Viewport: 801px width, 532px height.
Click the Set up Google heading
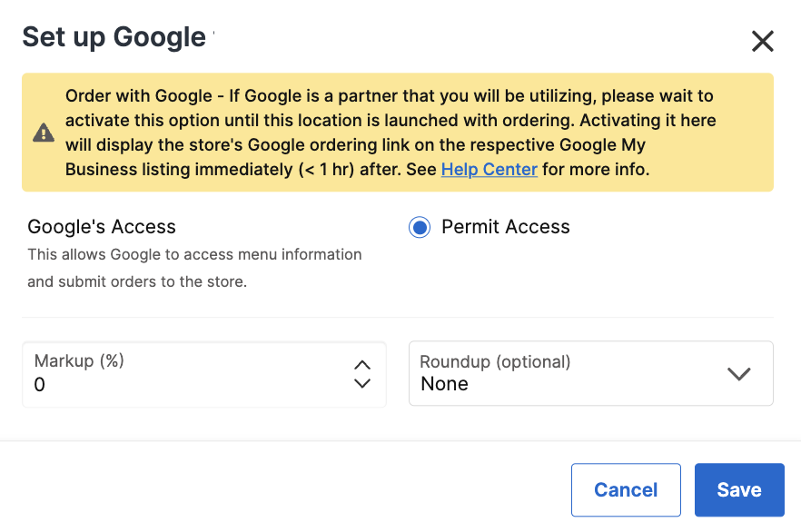[x=114, y=37]
